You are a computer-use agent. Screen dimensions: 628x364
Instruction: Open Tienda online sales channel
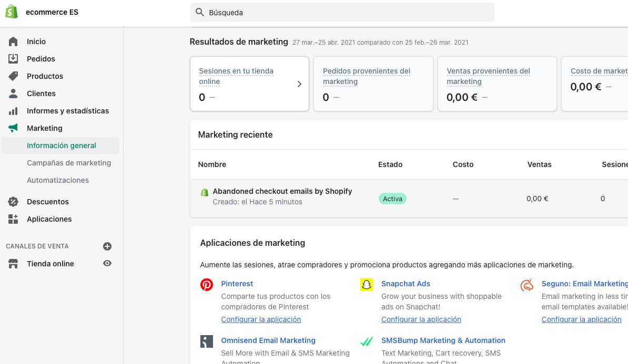click(x=50, y=264)
